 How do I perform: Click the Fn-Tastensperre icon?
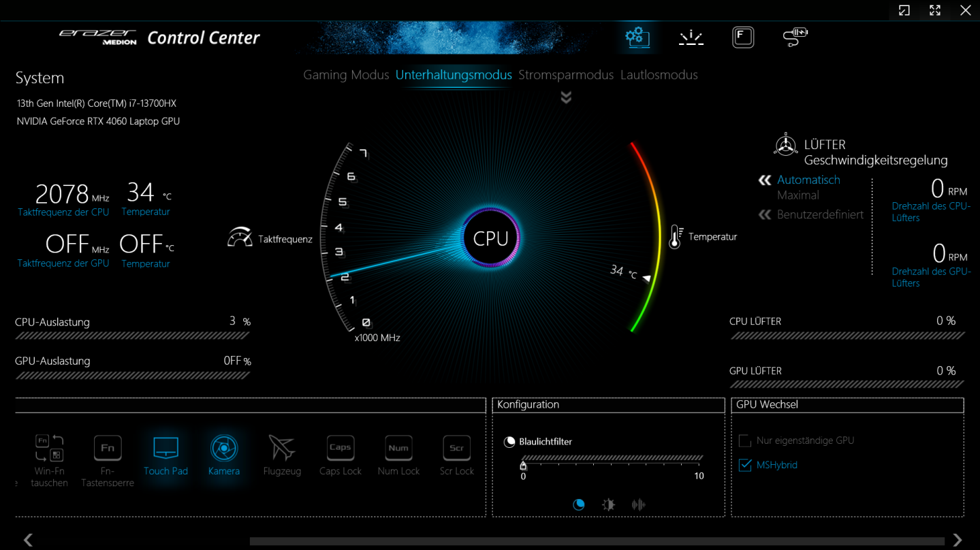click(x=108, y=449)
